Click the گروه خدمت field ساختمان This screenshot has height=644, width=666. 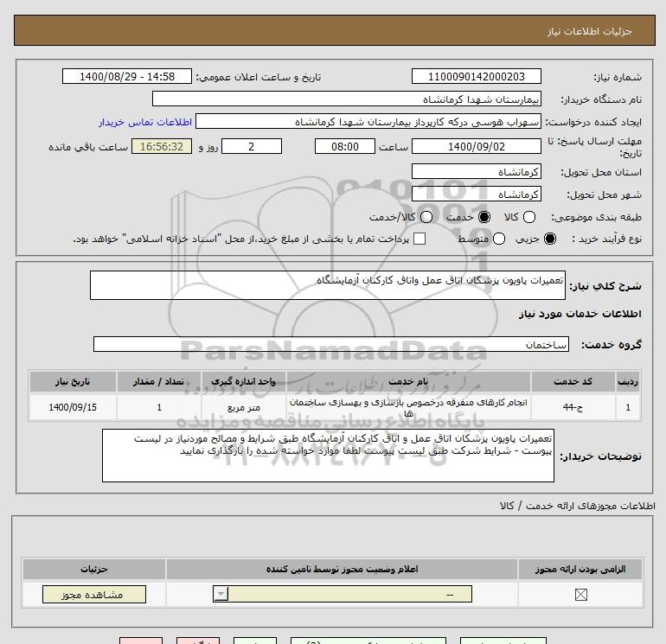(x=331, y=344)
